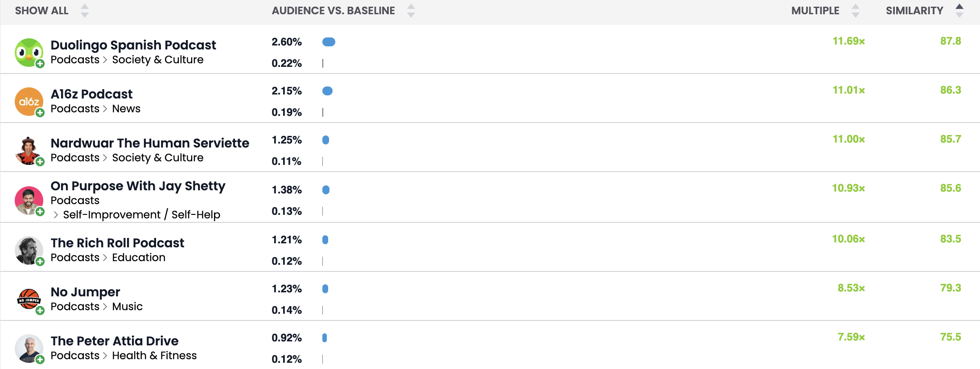Click The Rich Roll Podcast avatar
Screen dimensions: 980x369
coord(29,250)
